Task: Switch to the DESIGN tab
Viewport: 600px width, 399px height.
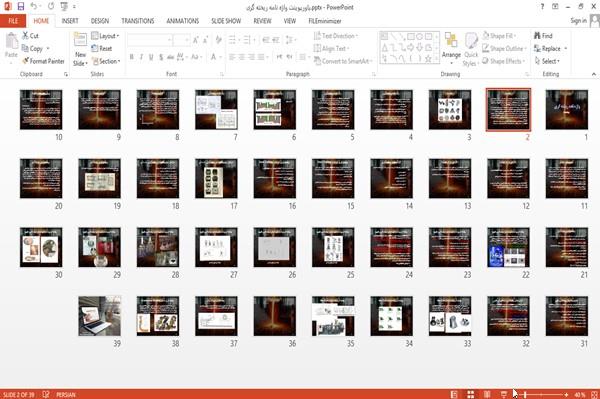Action: (100, 21)
